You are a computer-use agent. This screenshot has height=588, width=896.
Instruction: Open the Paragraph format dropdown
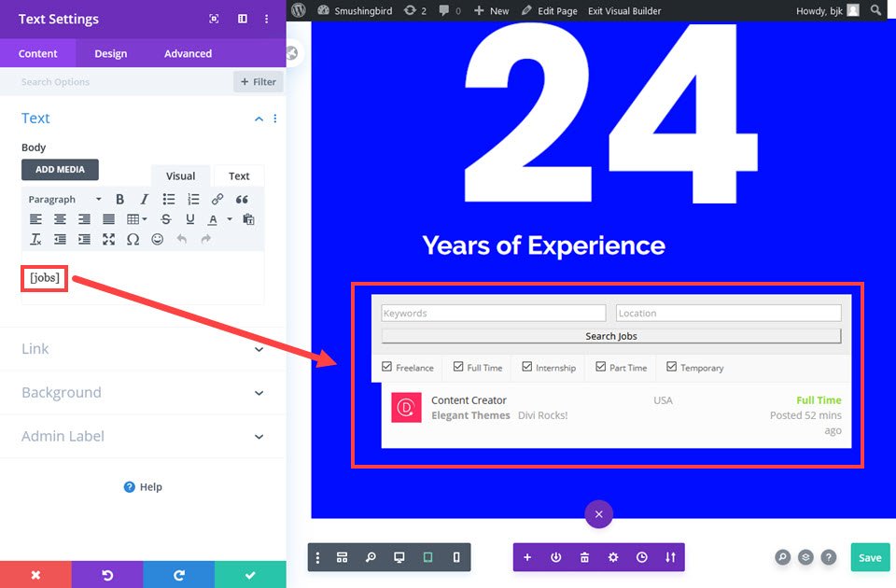[x=64, y=199]
